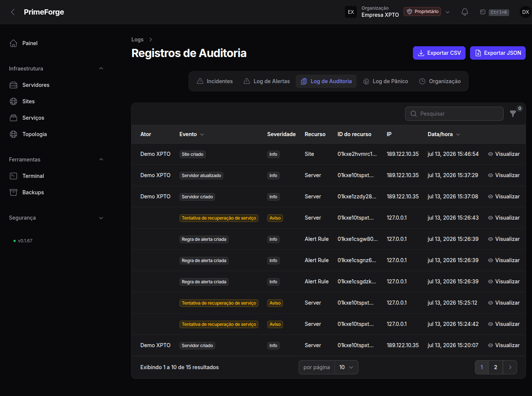Switch to the Incidentes tab
Screen dimensions: 532x396
[215, 81]
